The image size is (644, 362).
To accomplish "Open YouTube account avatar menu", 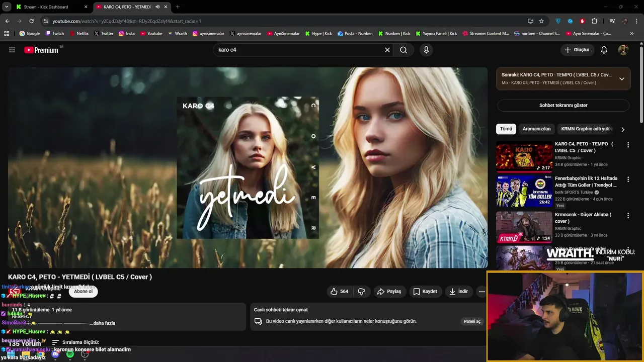I will click(x=623, y=50).
